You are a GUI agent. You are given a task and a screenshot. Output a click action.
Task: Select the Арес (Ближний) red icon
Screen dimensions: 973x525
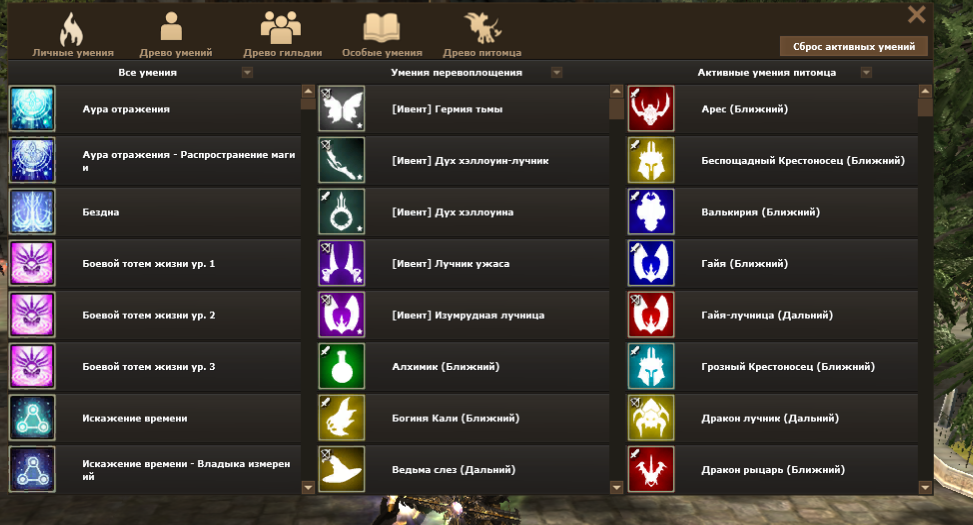[x=650, y=109]
